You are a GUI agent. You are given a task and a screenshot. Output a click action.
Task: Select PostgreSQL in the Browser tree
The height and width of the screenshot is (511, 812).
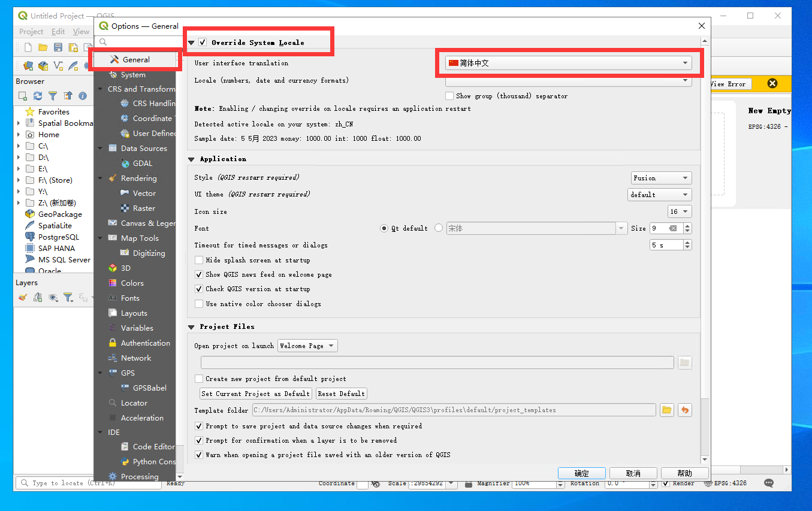59,237
